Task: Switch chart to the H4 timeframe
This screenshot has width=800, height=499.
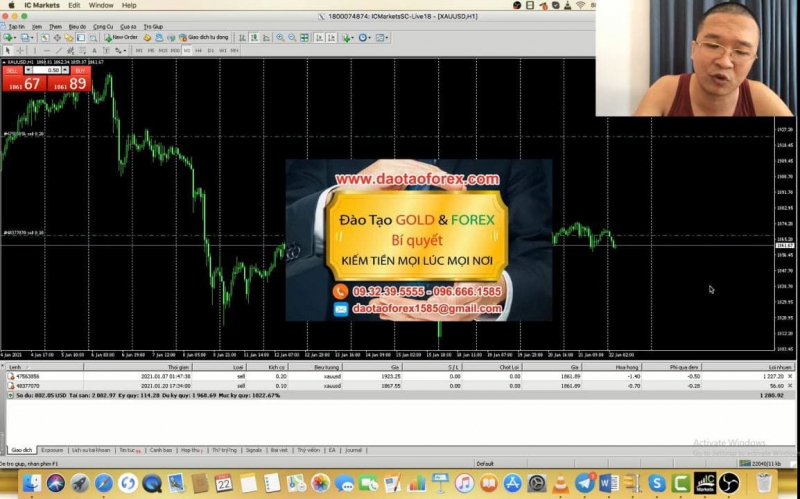Action: (x=198, y=51)
